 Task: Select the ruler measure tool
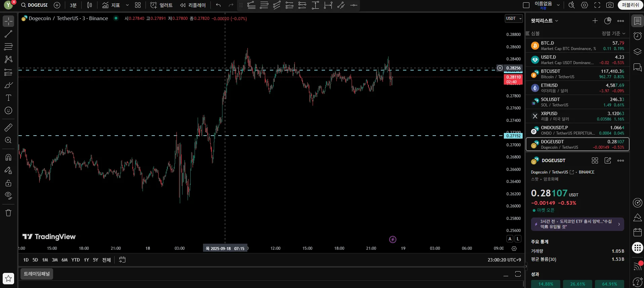[8, 128]
